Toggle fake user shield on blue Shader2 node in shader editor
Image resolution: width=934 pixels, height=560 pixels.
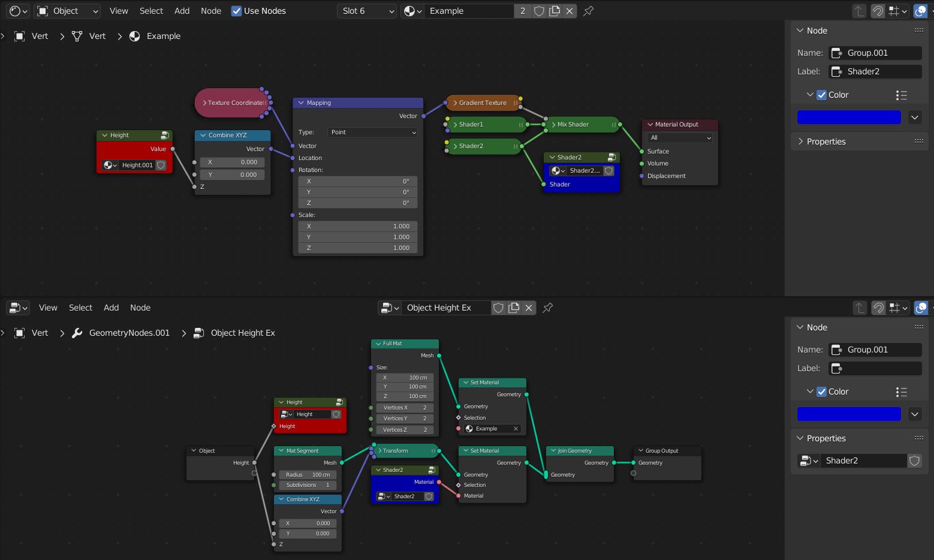pyautogui.click(x=608, y=171)
